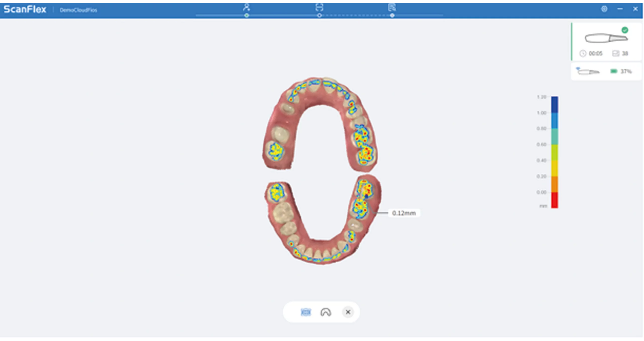Click the dark blue 1.20 legend swatch
The height and width of the screenshot is (341, 644).
pyautogui.click(x=555, y=104)
